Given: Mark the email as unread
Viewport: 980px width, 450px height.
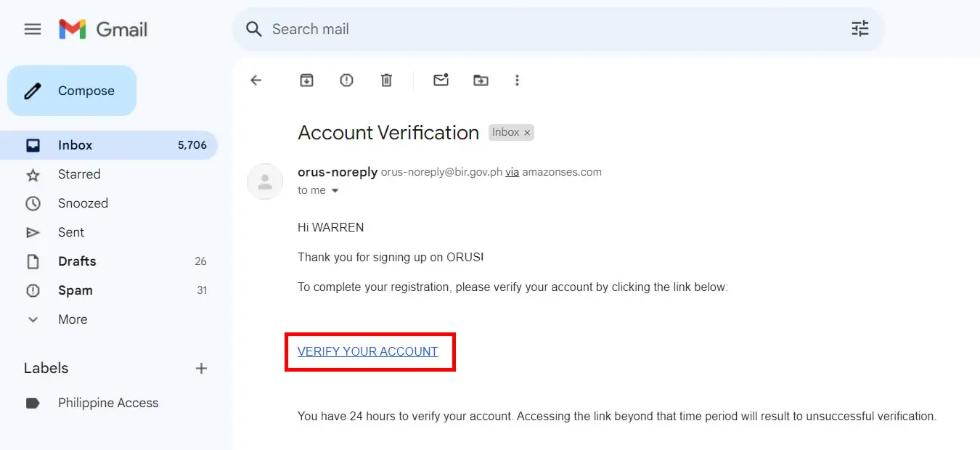Looking at the screenshot, I should click(x=441, y=80).
